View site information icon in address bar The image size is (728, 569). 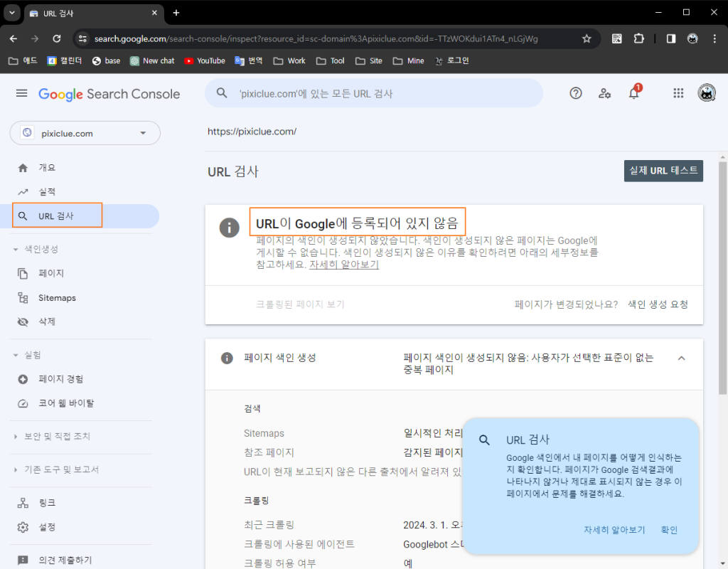(82, 38)
